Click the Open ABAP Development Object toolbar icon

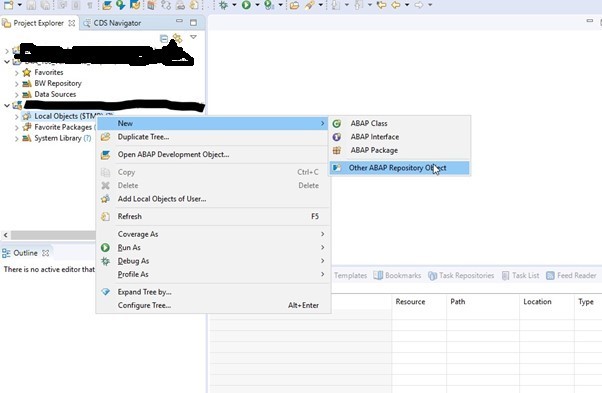pos(107,5)
